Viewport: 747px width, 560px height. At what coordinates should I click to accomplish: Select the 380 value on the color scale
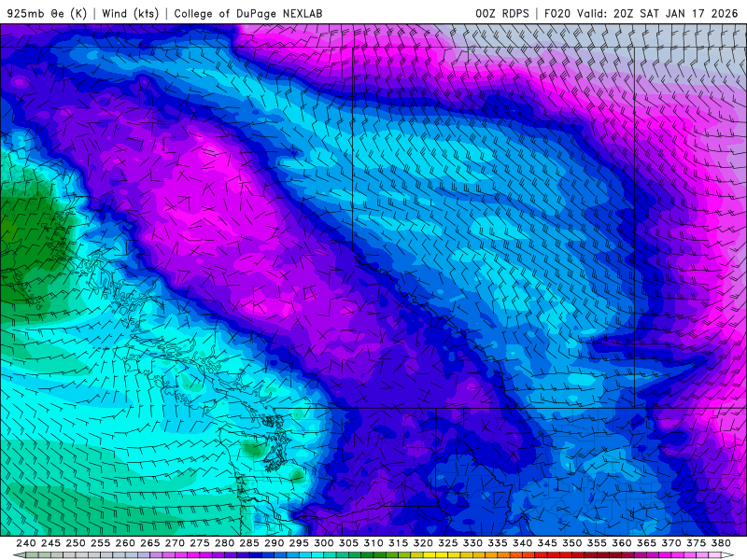721,543
